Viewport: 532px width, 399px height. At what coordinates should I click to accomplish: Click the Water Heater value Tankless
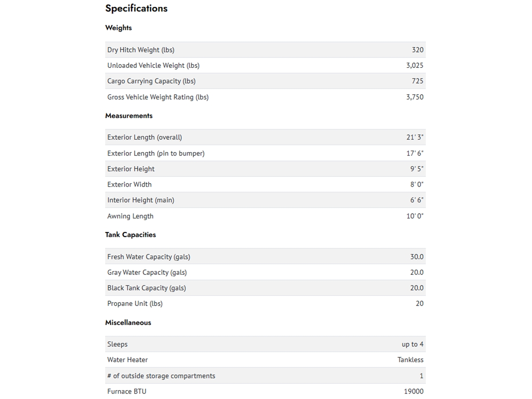coord(411,360)
